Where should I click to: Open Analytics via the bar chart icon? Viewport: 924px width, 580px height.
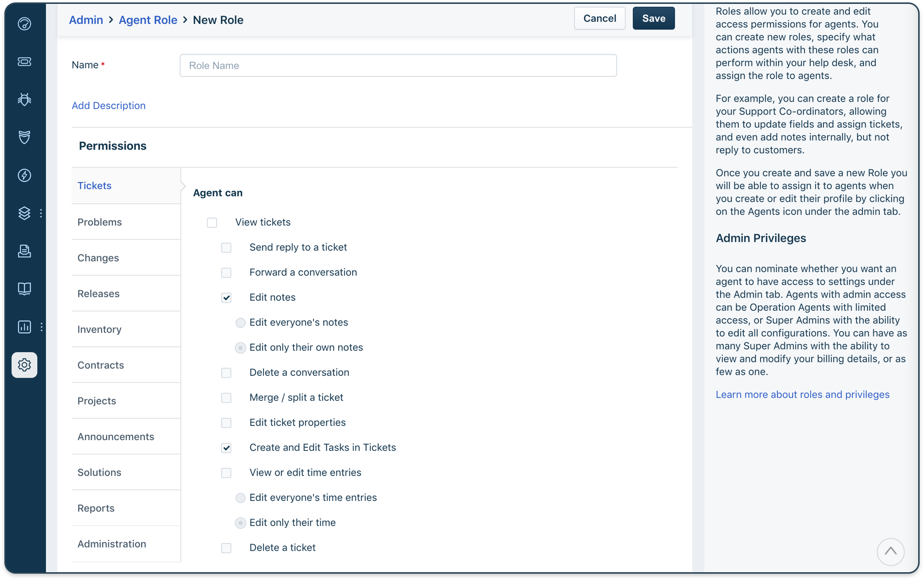[24, 327]
